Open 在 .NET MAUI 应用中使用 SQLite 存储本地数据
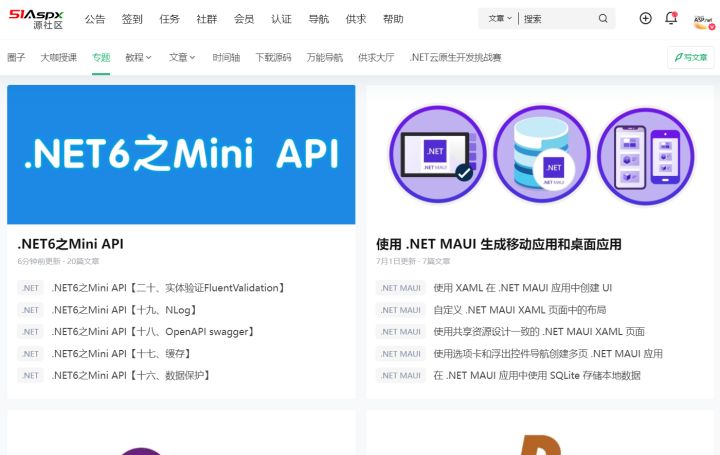 (x=537, y=376)
